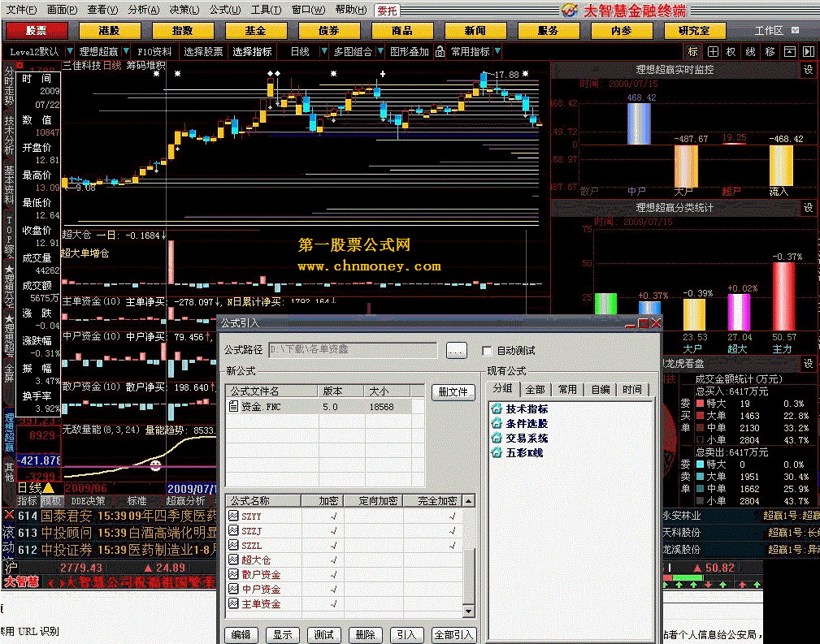
Task: Click the file icon of 资金.FNC
Action: (234, 406)
